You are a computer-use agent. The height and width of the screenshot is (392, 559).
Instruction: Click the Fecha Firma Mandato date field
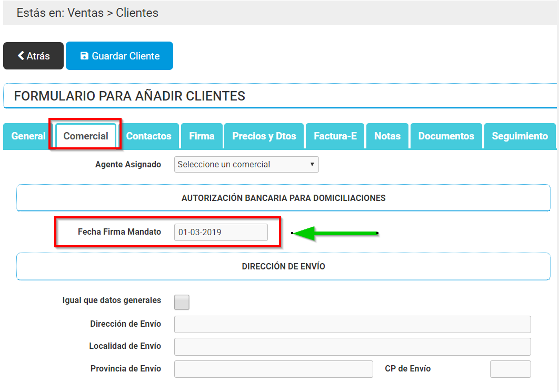pos(221,233)
